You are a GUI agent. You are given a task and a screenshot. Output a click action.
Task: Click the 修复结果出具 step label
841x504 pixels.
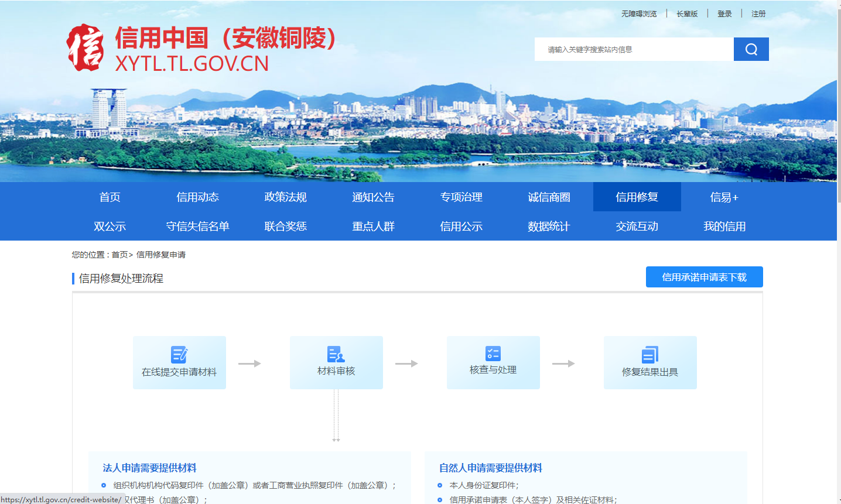coord(650,372)
